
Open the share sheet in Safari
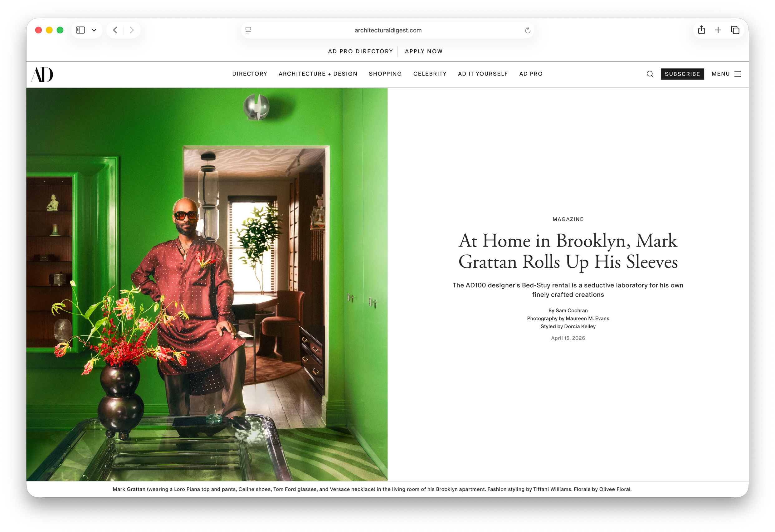coord(701,30)
